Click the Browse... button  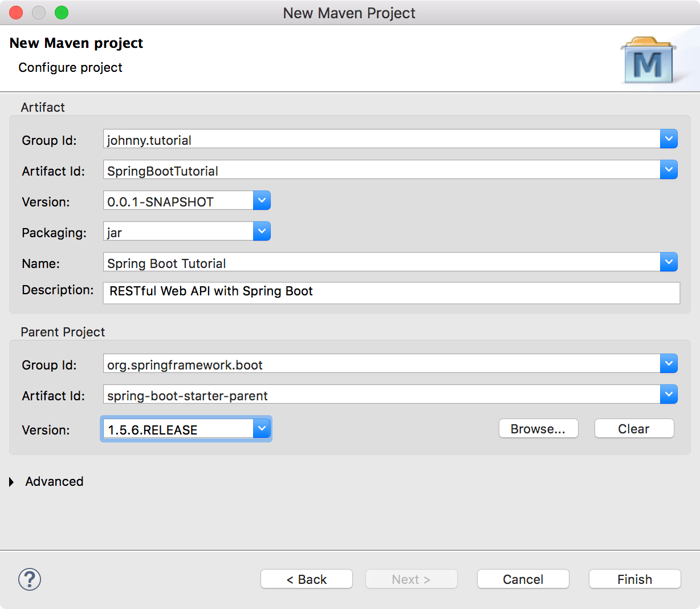click(538, 429)
